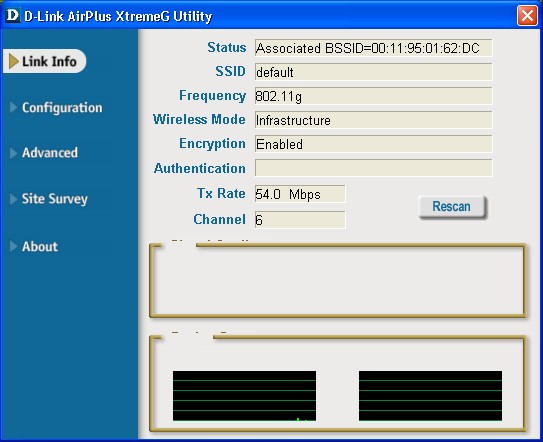This screenshot has width=543, height=442.
Task: Click the D-Link logo icon in title bar
Action: pyautogui.click(x=12, y=16)
